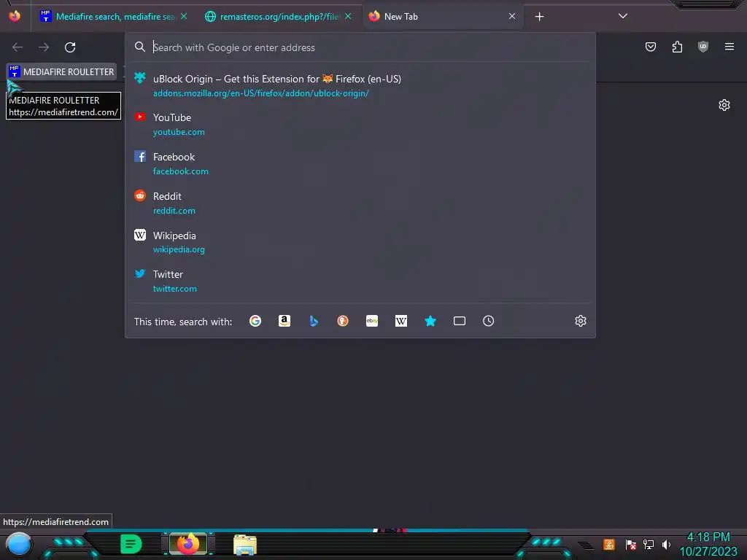This screenshot has width=747, height=560.
Task: Open the file explorer taskbar icon
Action: pos(245,545)
